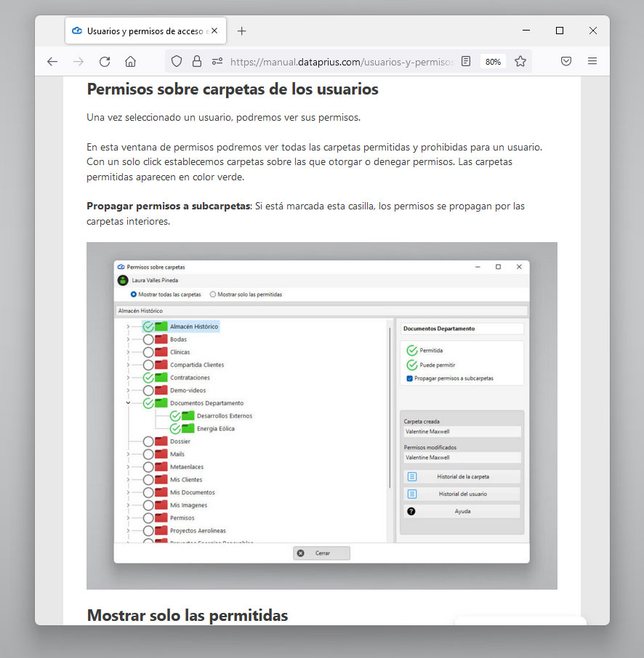Screen dimensions: 644x658
Task: Click the Permisos modificados Valentine Maxwell field
Action: click(x=462, y=457)
